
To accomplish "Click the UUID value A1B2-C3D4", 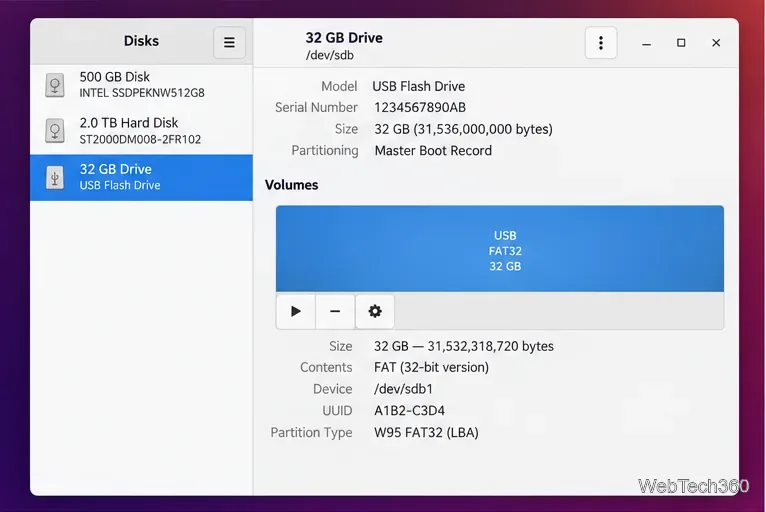I will 409,410.
